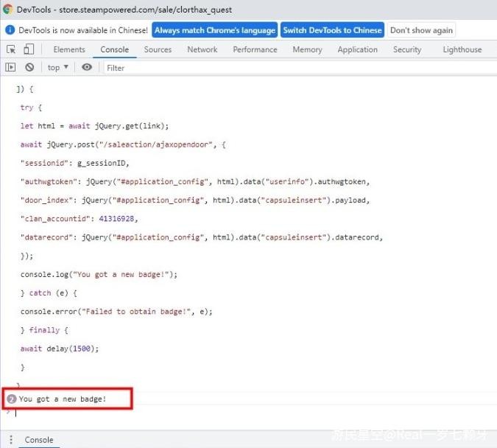Switch to the Lighthouse tab

click(462, 49)
